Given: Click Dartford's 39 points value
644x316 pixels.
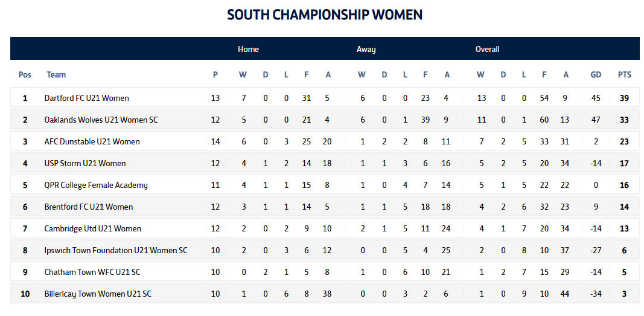Looking at the screenshot, I should click(624, 98).
